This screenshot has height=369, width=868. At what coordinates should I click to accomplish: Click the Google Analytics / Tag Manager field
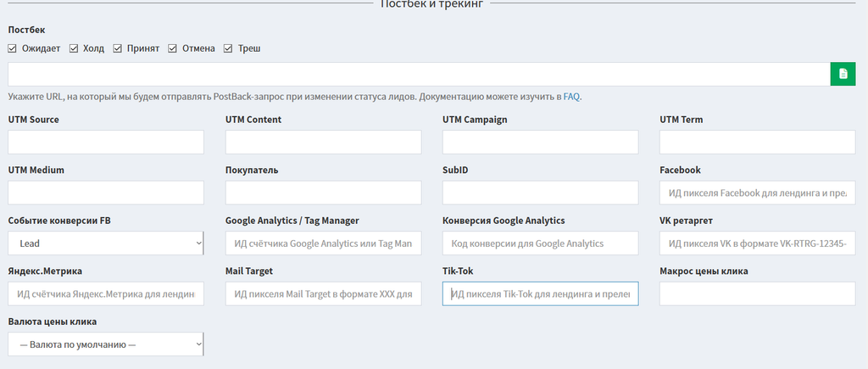coord(323,243)
